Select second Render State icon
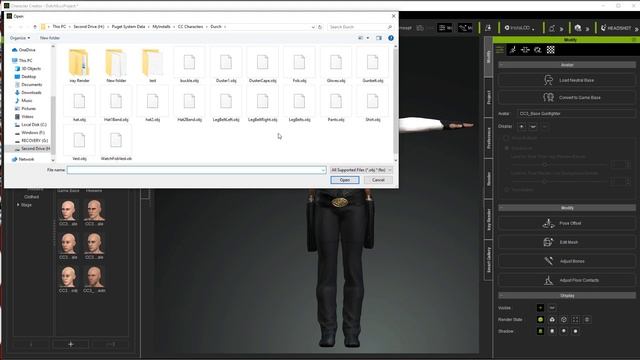The width and height of the screenshot is (640, 360). pos(552,320)
